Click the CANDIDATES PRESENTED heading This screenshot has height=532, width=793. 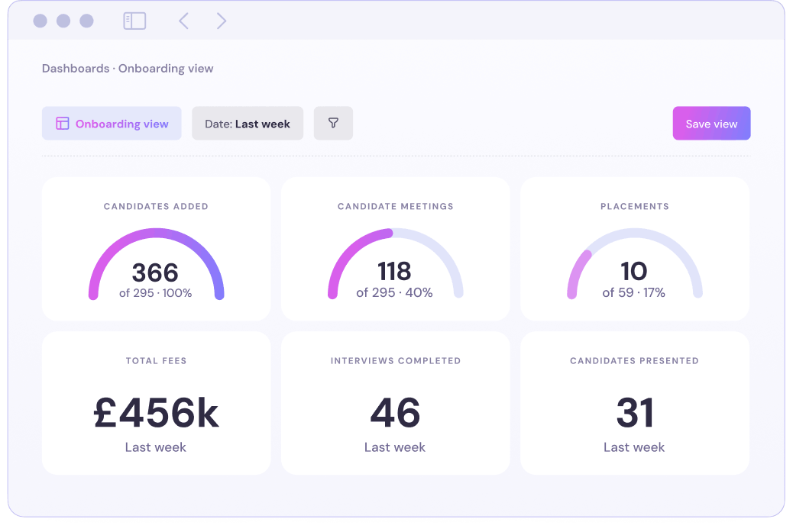pyautogui.click(x=634, y=361)
